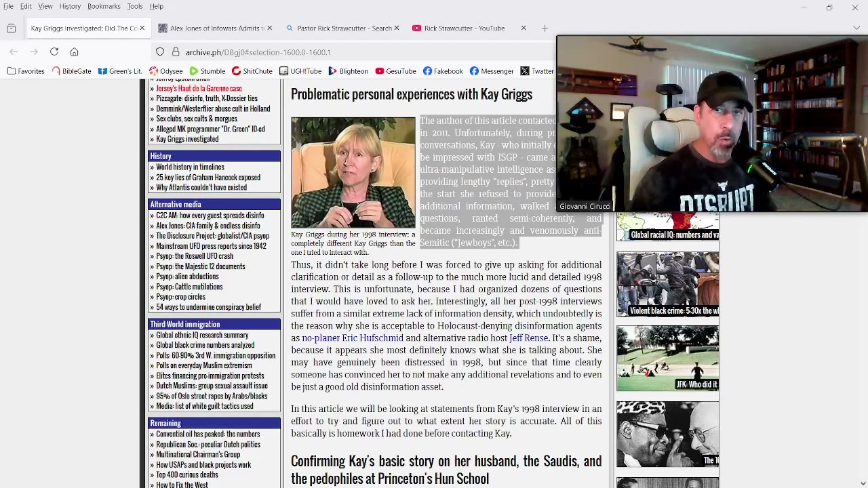
Task: Go forward to next page
Action: click(33, 52)
